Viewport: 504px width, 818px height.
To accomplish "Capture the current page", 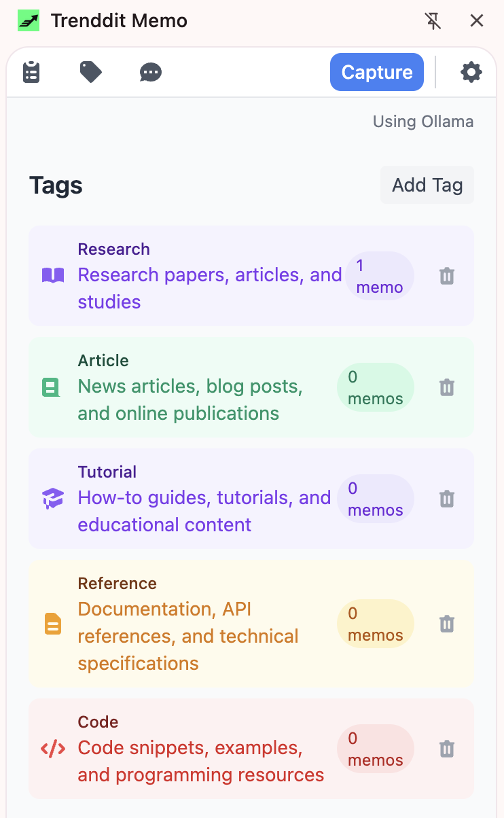I will tap(376, 72).
